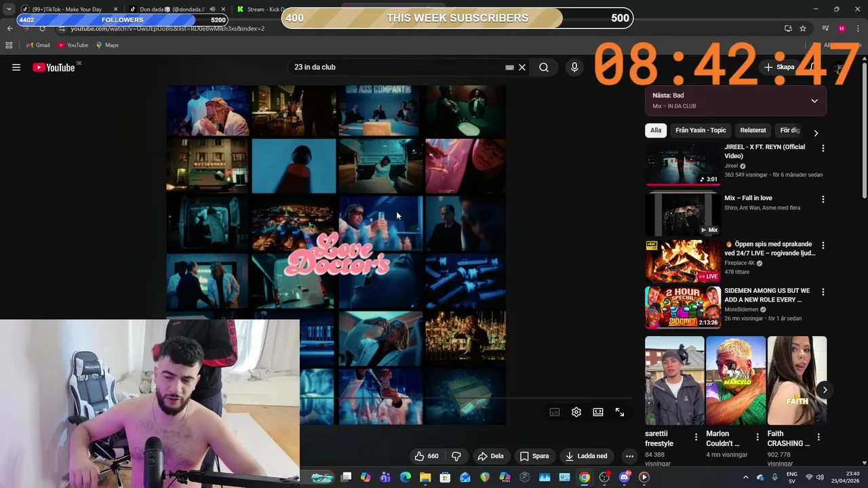Show hidden system tray icons
This screenshot has height=488, width=868.
point(745,477)
